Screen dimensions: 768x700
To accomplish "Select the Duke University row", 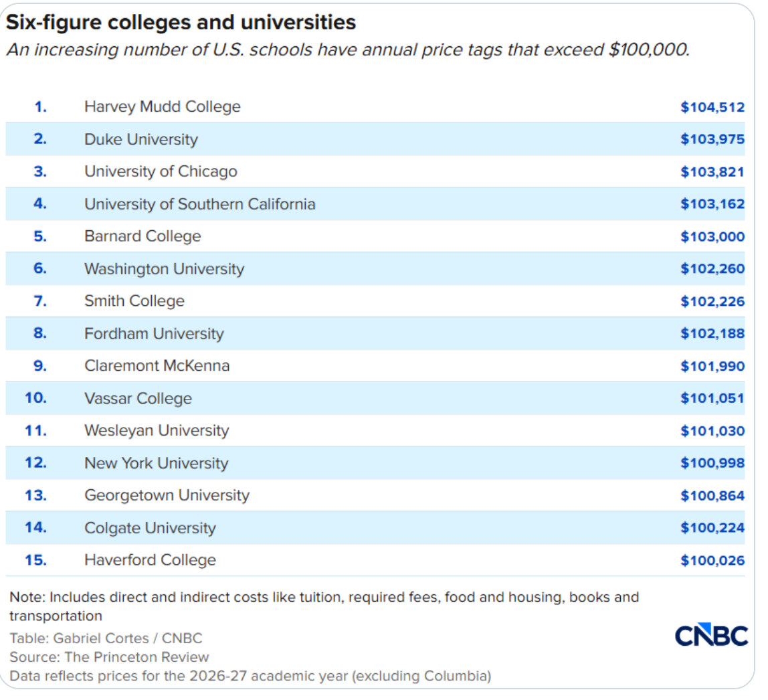I will click(x=375, y=139).
